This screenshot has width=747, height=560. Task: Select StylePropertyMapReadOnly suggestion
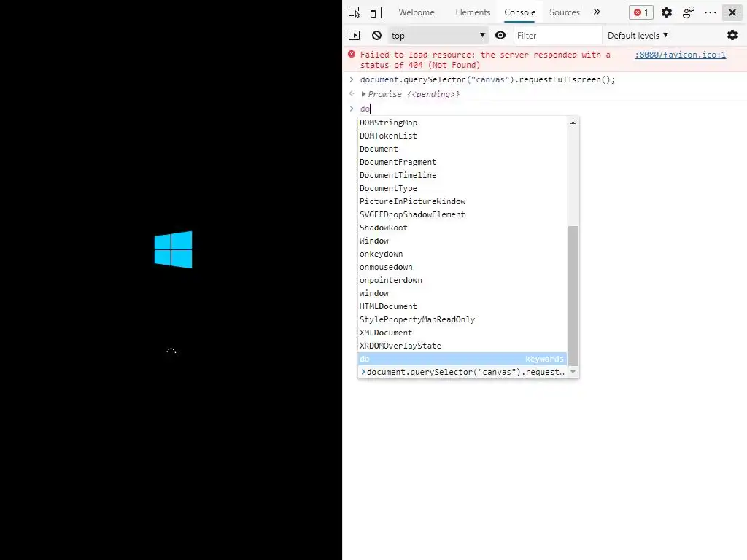coord(462,319)
